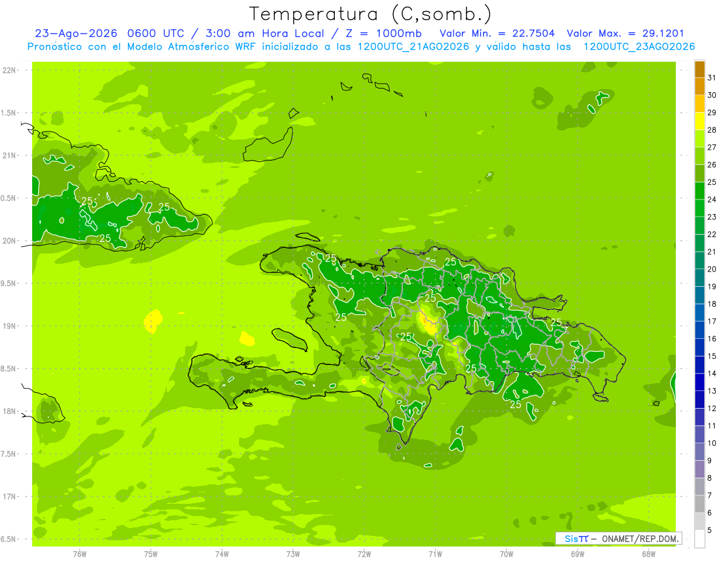Click the "SisTT - ONAMET/REP.DOM." credit label
The width and height of the screenshot is (728, 562).
point(620,538)
